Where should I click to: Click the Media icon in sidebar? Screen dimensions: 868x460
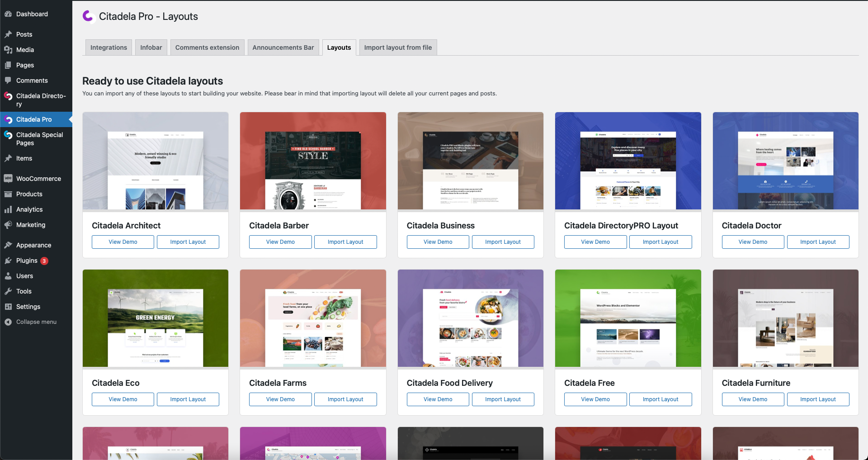coord(8,50)
